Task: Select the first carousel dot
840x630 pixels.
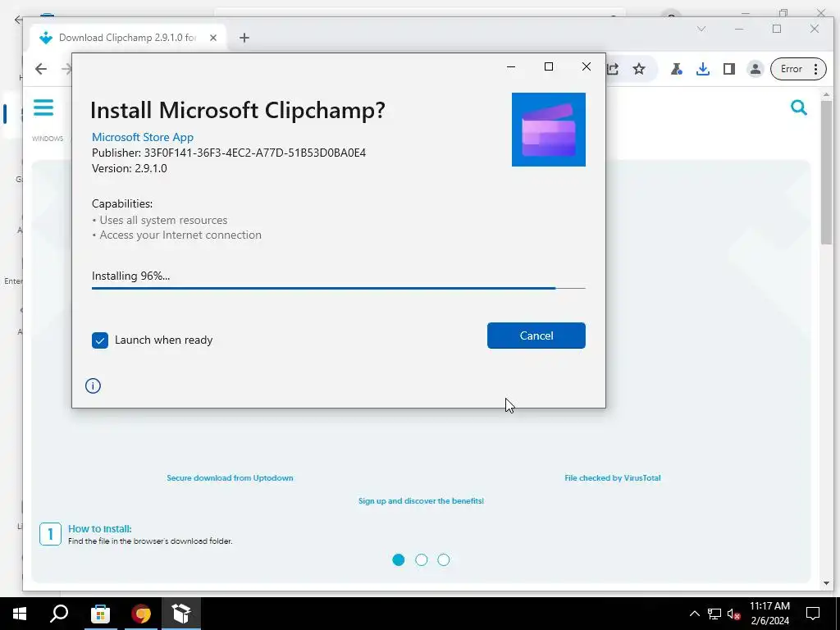Action: (399, 559)
